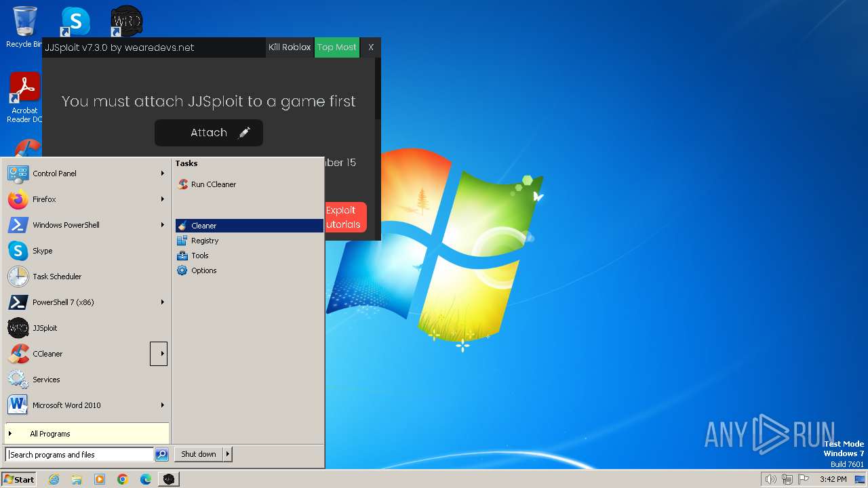Click Kill Roblox in JJSploit
This screenshot has height=488, width=868.
(x=290, y=47)
